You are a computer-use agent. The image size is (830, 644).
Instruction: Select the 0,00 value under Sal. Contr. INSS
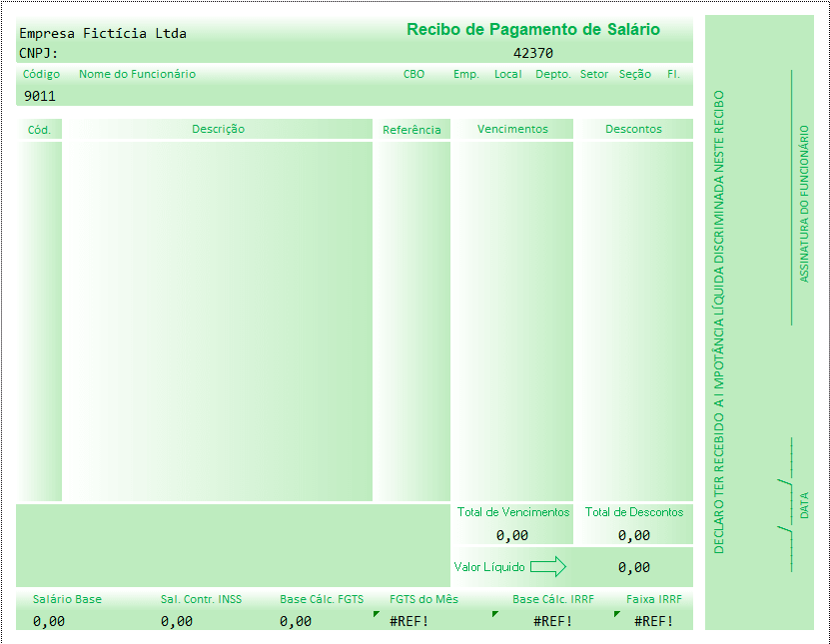pyautogui.click(x=177, y=621)
